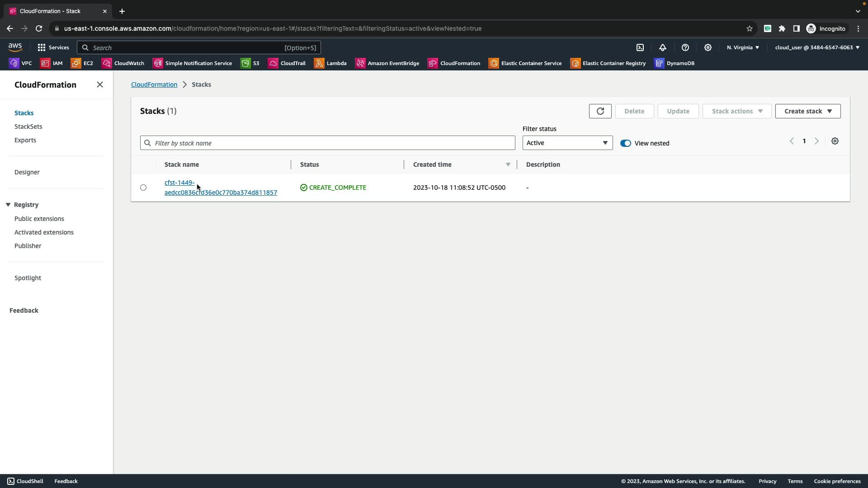
Task: Click the CloudFormation breadcrumb link
Action: (154, 84)
